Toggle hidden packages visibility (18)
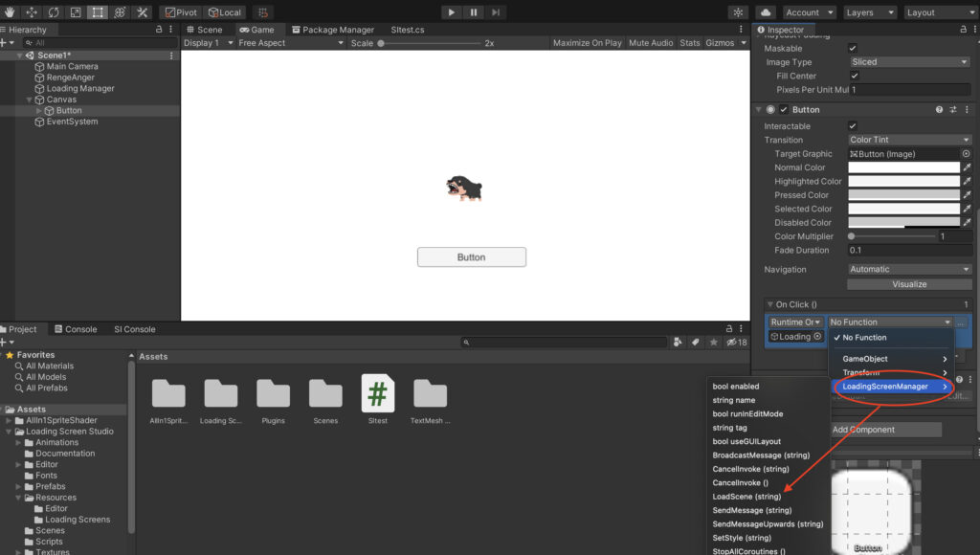The image size is (980, 555). (737, 343)
